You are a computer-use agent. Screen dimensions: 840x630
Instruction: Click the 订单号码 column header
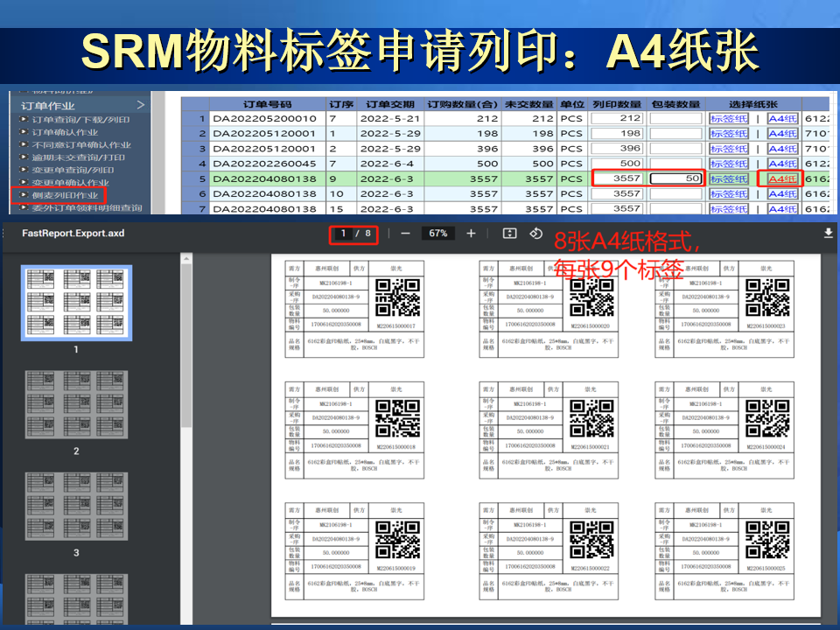(x=268, y=104)
